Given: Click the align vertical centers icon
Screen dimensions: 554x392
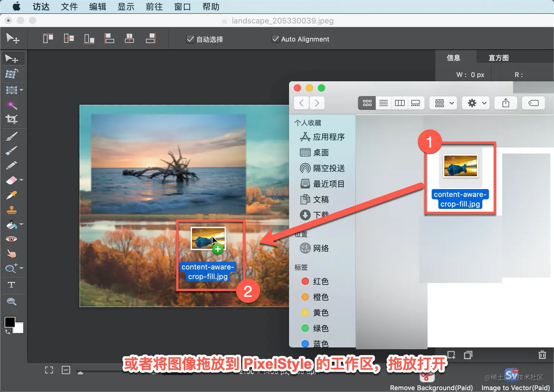Looking at the screenshot, I should (x=69, y=38).
